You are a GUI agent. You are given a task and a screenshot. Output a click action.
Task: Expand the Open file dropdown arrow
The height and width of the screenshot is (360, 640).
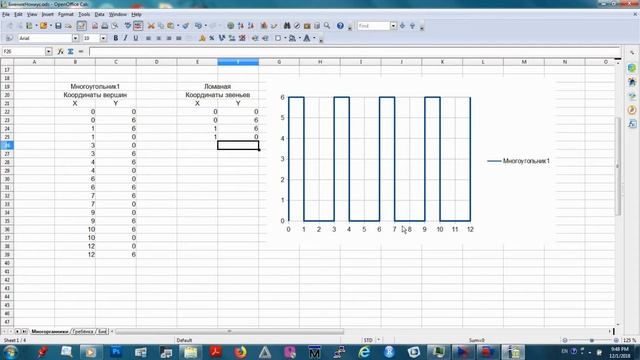pyautogui.click(x=51, y=26)
